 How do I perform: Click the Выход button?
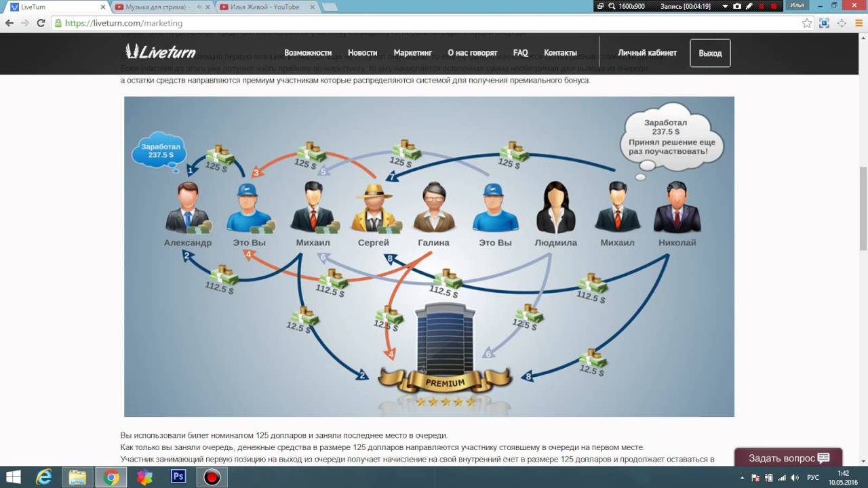[710, 53]
